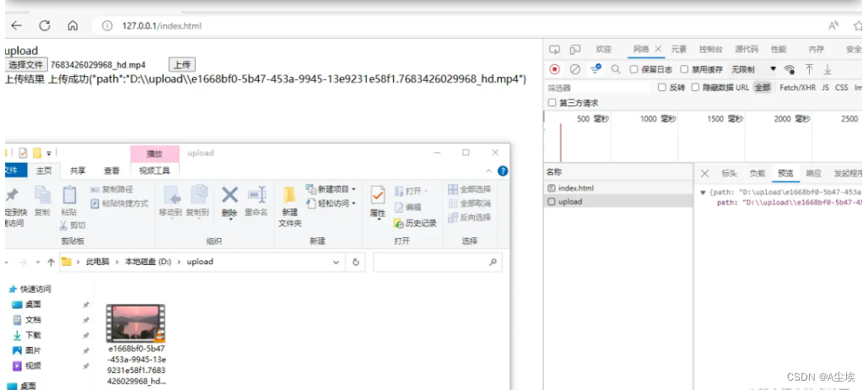Screen dimensions: 868x390
Task: Click Rename icon in Explorer ribbon
Action: click(256, 194)
